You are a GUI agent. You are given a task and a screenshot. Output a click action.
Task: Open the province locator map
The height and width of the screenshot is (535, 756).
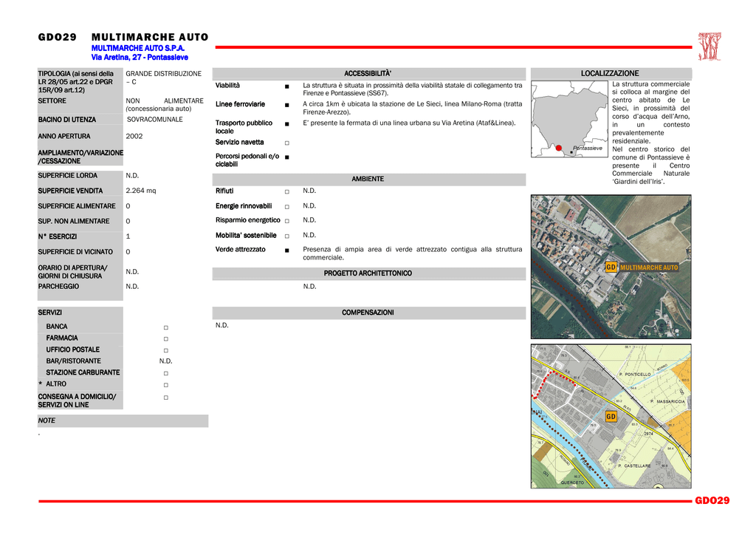click(x=569, y=119)
